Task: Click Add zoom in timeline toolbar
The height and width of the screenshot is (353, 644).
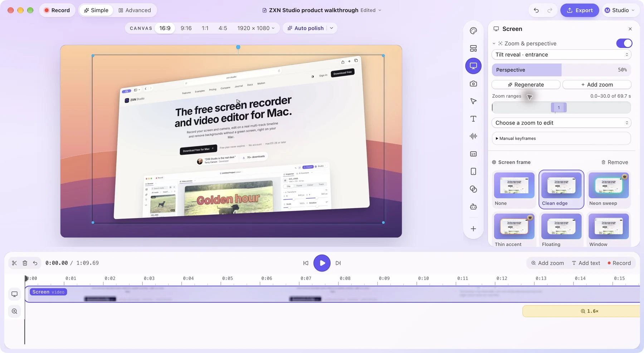Action: [x=548, y=263]
